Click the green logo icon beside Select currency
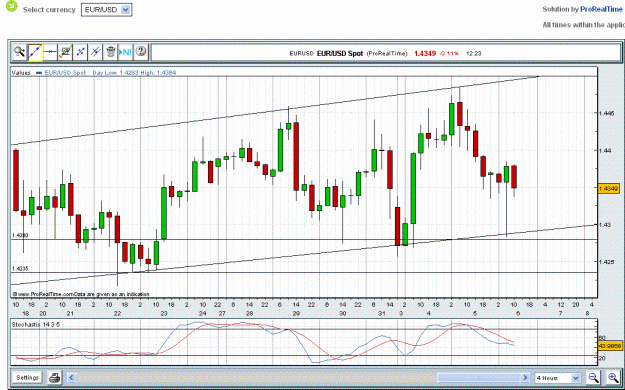Image resolution: width=625 pixels, height=390 pixels. (12, 6)
